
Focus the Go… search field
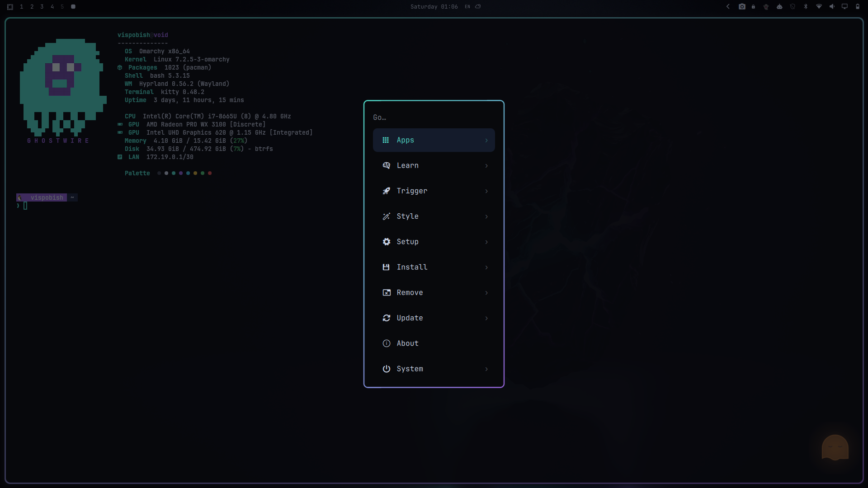pyautogui.click(x=434, y=117)
